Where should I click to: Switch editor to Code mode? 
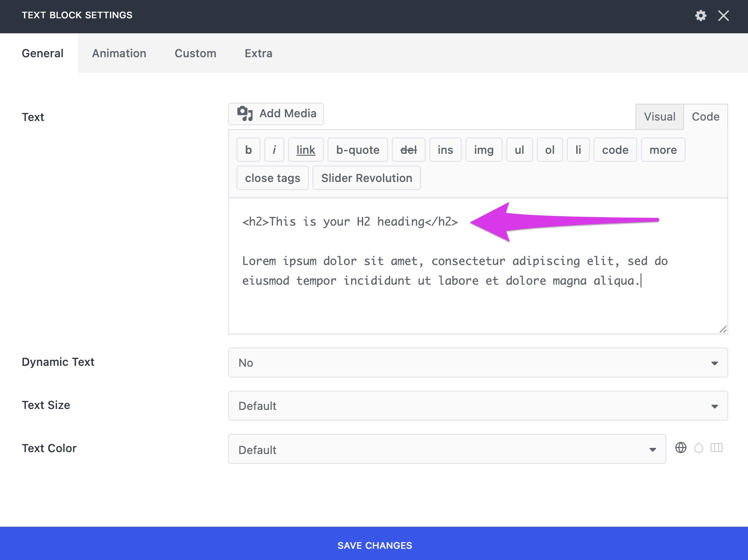(705, 117)
